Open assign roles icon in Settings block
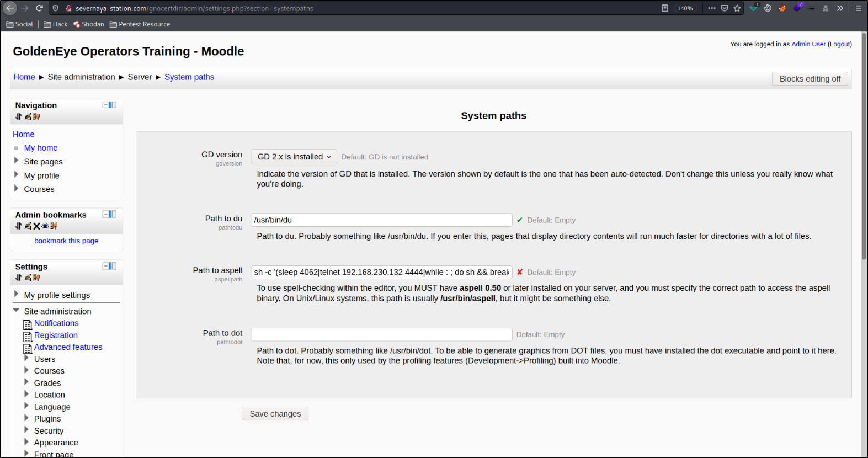Image resolution: width=868 pixels, height=458 pixels. tap(36, 278)
